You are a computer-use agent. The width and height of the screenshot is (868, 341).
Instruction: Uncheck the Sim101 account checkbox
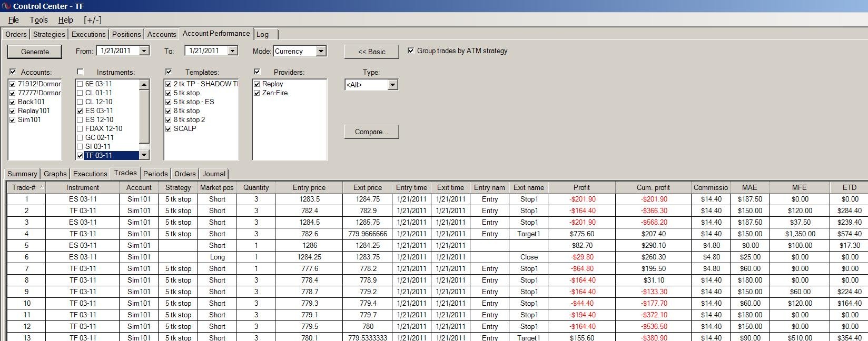tap(13, 119)
